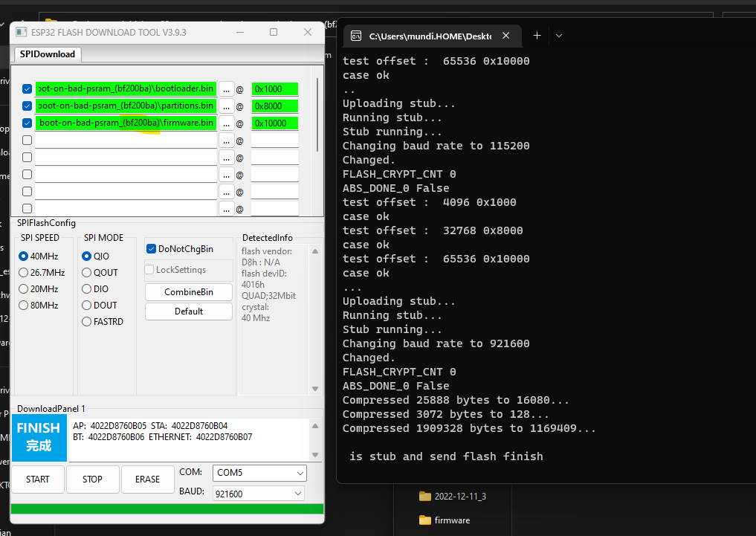Select 40MHz SPI speed

[x=39, y=256]
